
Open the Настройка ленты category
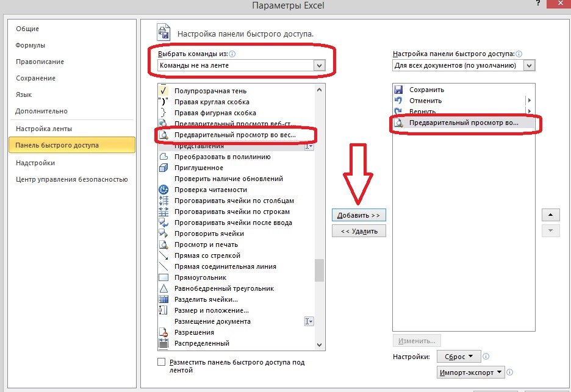pyautogui.click(x=44, y=129)
